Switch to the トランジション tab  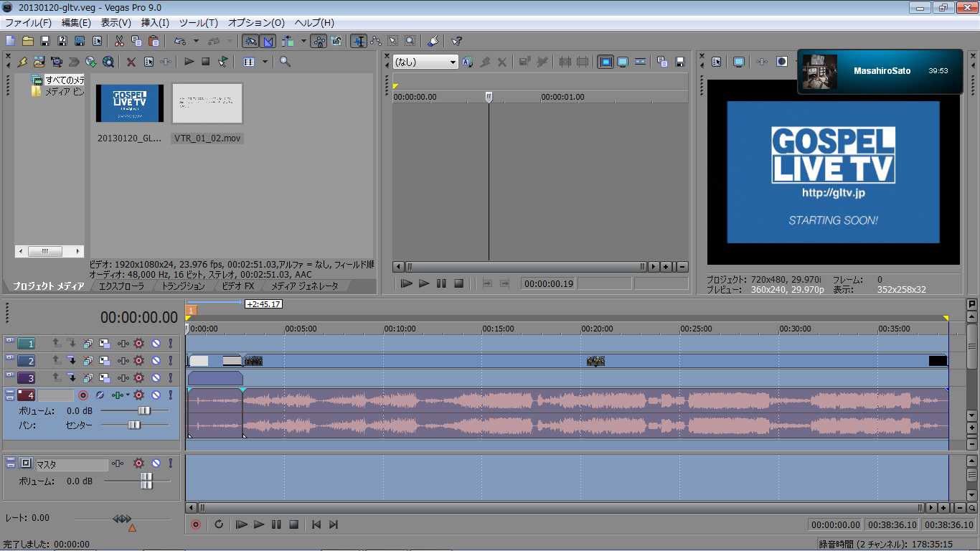[x=183, y=286]
